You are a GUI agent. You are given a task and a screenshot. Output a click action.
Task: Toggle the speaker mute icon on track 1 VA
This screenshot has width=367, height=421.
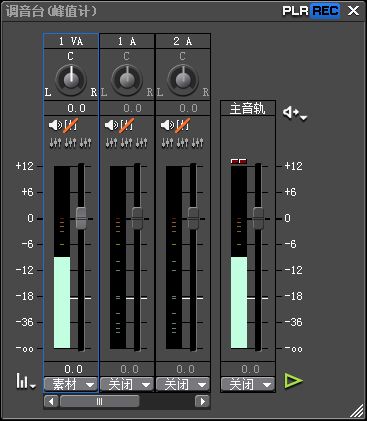[x=55, y=125]
